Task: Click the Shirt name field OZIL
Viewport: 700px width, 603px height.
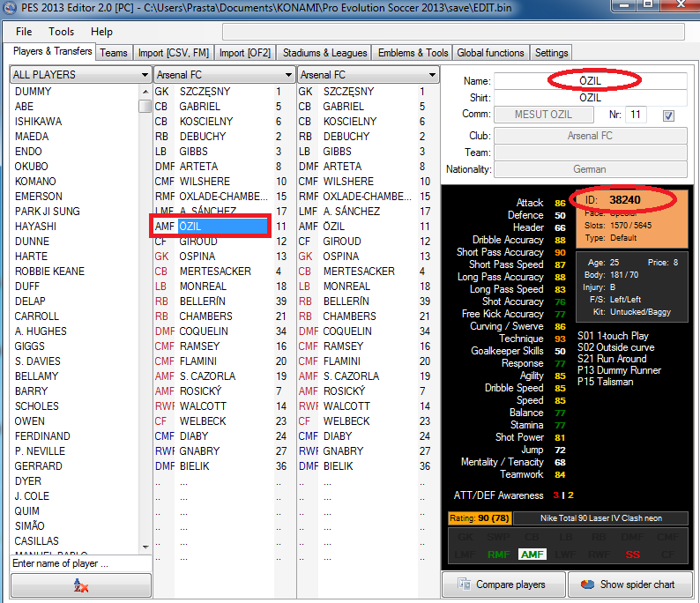Action: [x=590, y=98]
